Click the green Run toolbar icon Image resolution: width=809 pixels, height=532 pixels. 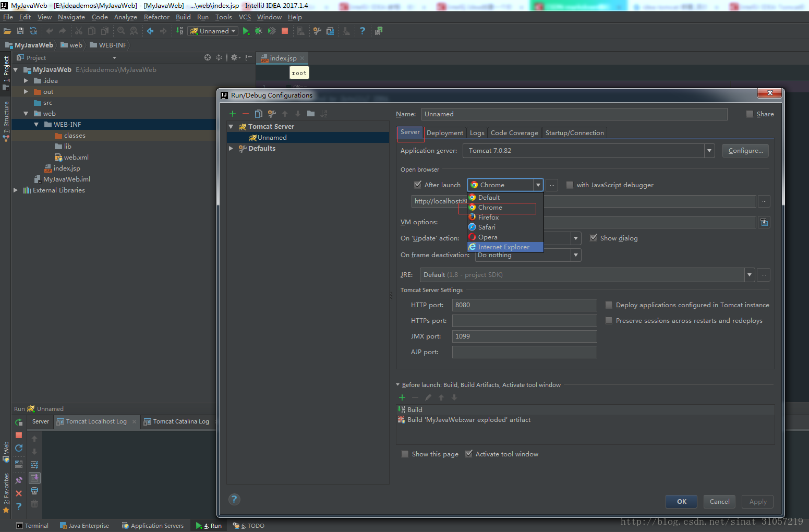(246, 31)
